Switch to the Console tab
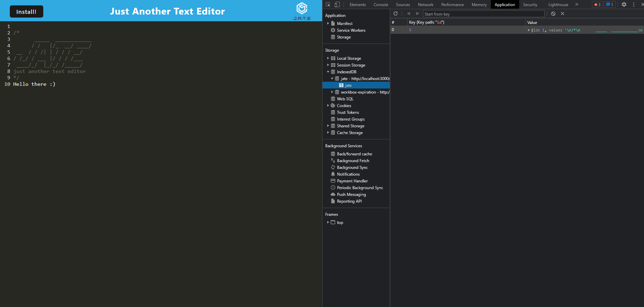 380,4
